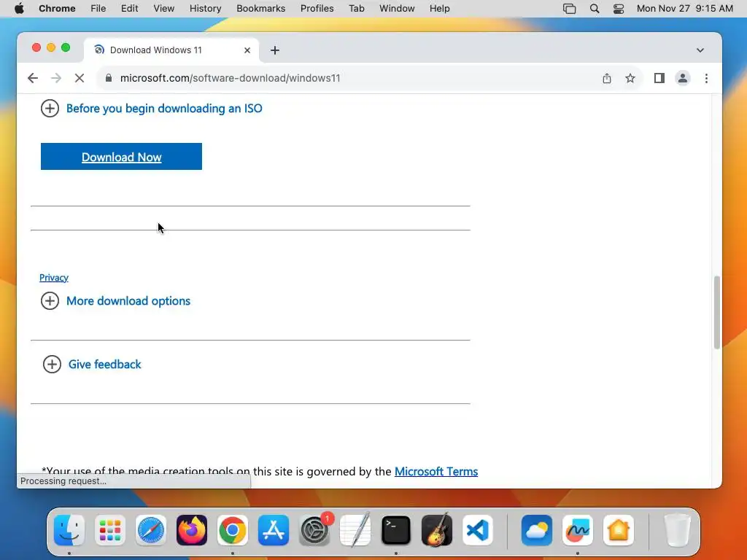Open Visual Studio Code from the Dock

click(478, 530)
